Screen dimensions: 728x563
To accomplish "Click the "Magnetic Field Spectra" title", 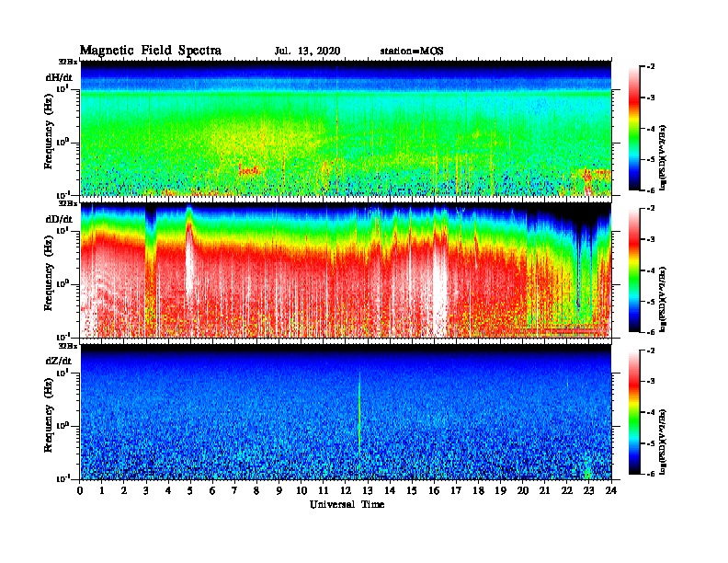I will point(151,51).
